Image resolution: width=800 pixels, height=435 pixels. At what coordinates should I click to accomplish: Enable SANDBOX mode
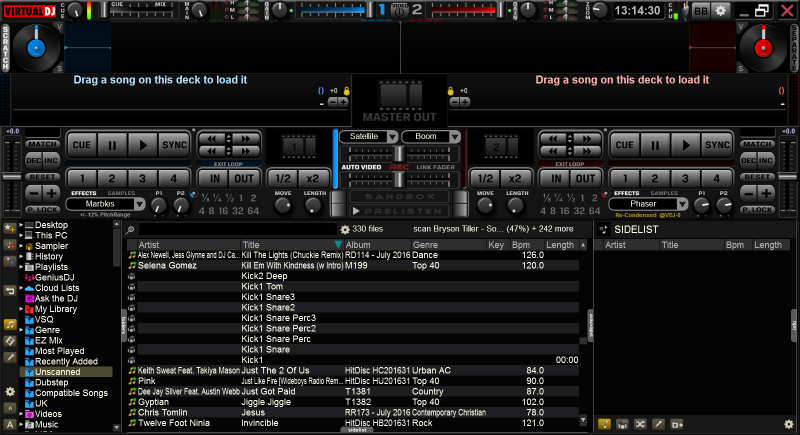coord(399,197)
